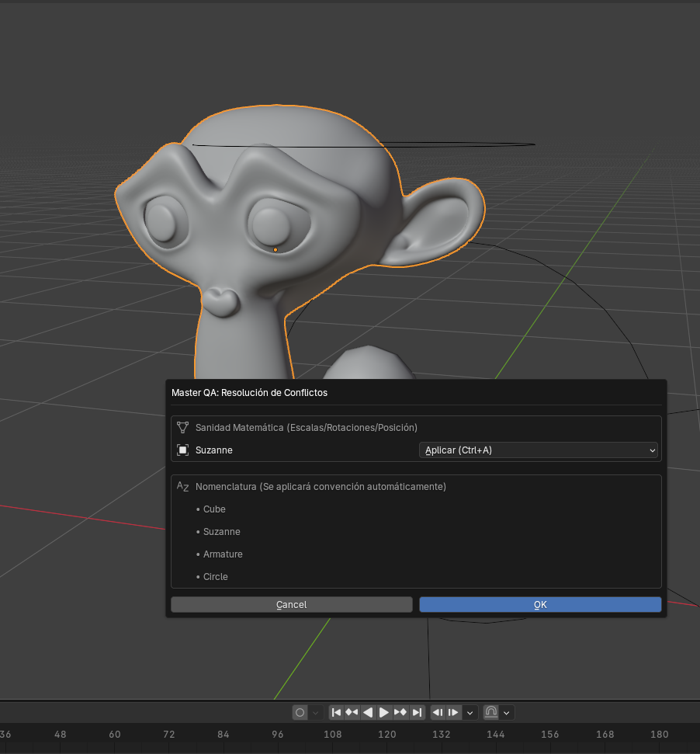700x754 pixels.
Task: Set the timeline to frame 144
Action: pyautogui.click(x=495, y=735)
